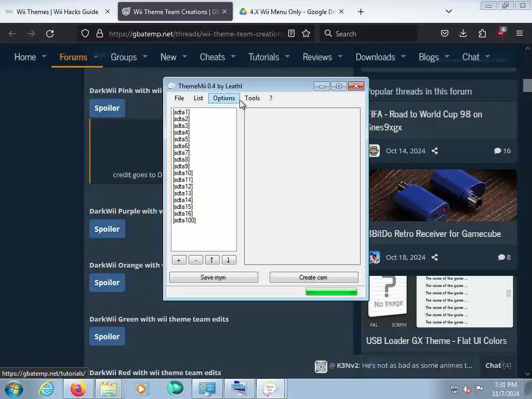Share the Oct 18, 2024 thread icon

point(435,258)
